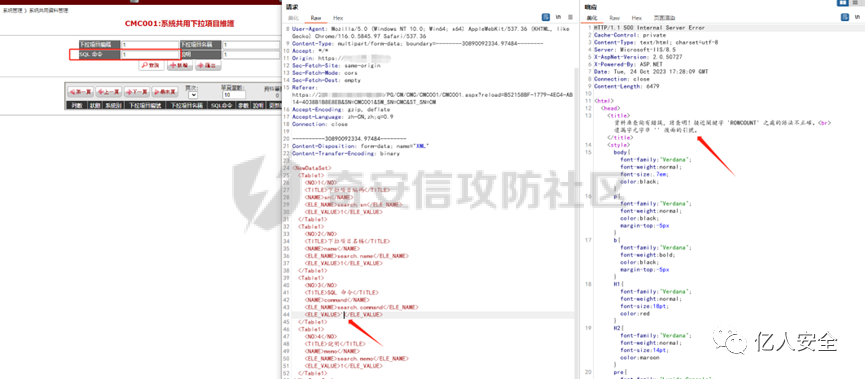This screenshot has width=865, height=379.
Task: Click the 匯出 export button
Action: click(x=209, y=65)
